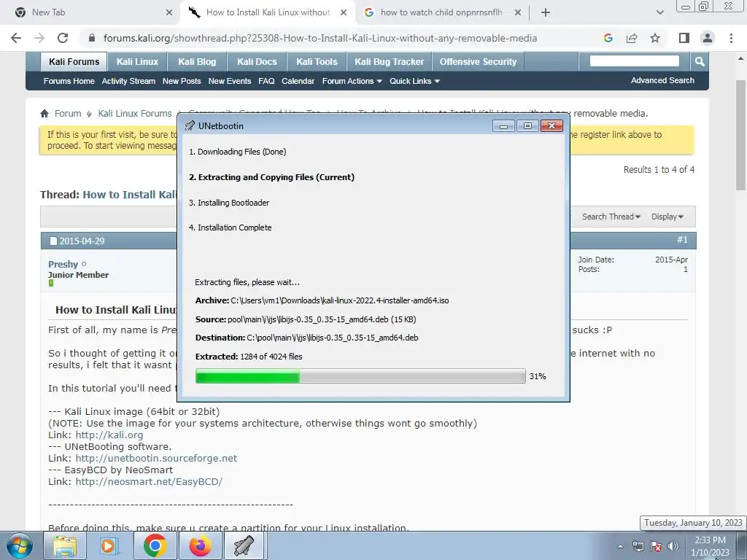The width and height of the screenshot is (747, 560).
Task: Open File Explorer from the taskbar
Action: tap(64, 545)
